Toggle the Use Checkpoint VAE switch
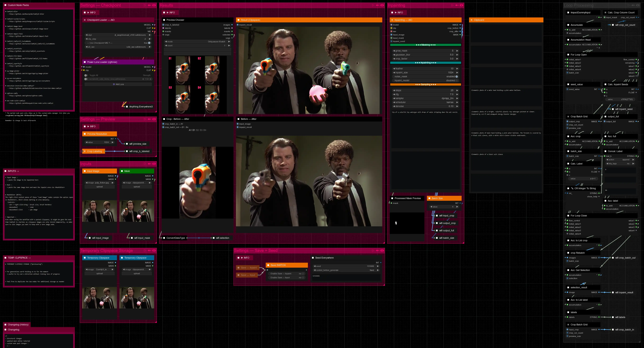Screen dimensions: 644x348 149,43
